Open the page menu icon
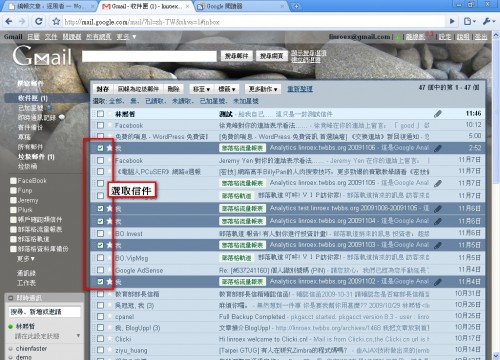Screen dimensions: 500x360 [x=469, y=21]
